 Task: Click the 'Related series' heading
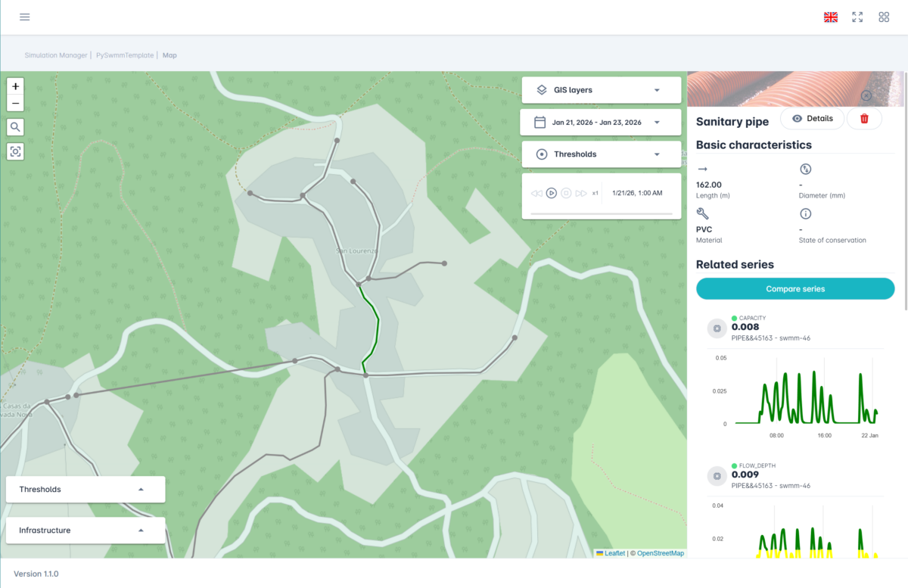point(735,265)
